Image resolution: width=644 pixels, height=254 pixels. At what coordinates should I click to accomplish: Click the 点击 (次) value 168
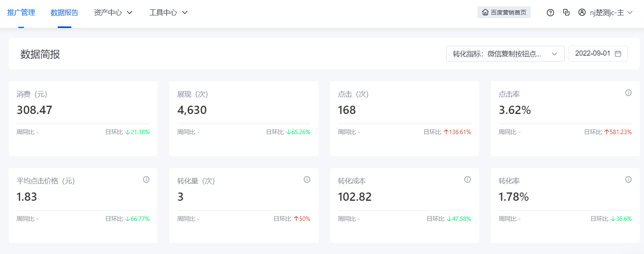[x=347, y=110]
